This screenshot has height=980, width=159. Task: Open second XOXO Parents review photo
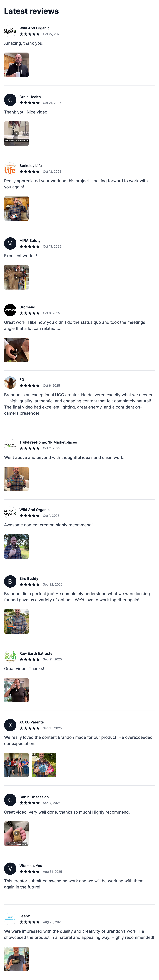44,765
